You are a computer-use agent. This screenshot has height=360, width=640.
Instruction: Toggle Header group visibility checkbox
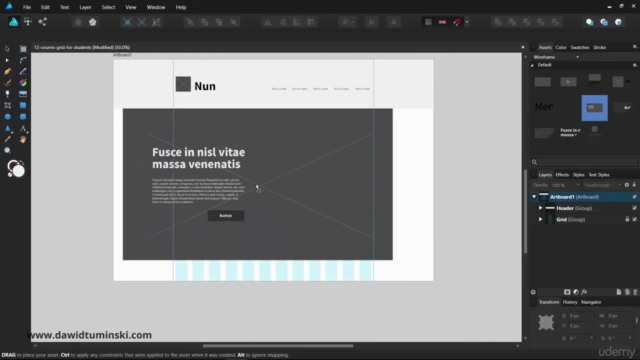pos(634,208)
